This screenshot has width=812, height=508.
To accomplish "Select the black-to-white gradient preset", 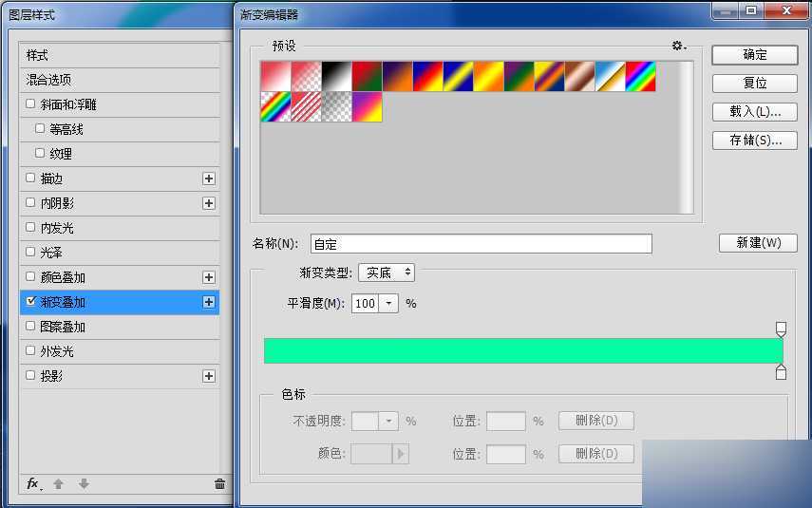I will [336, 77].
